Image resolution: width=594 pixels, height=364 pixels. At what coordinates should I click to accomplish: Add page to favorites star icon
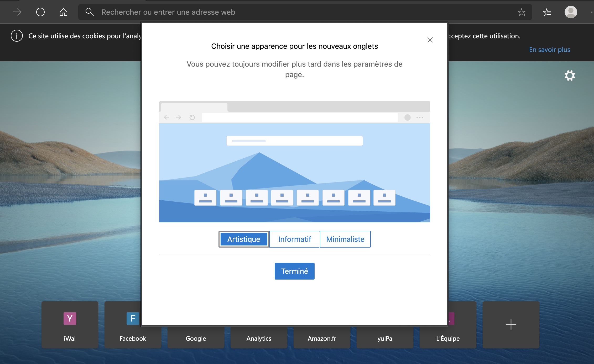coord(522,12)
